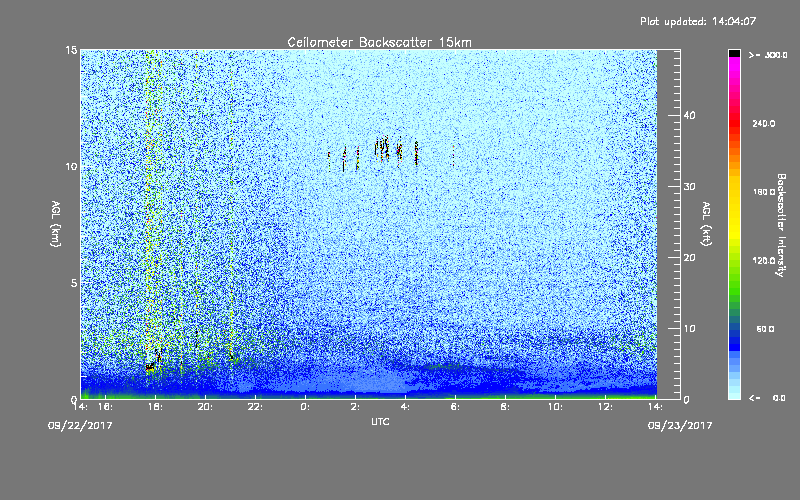This screenshot has width=800, height=500.
Task: Click the '8:' time axis label
Action: tap(505, 407)
